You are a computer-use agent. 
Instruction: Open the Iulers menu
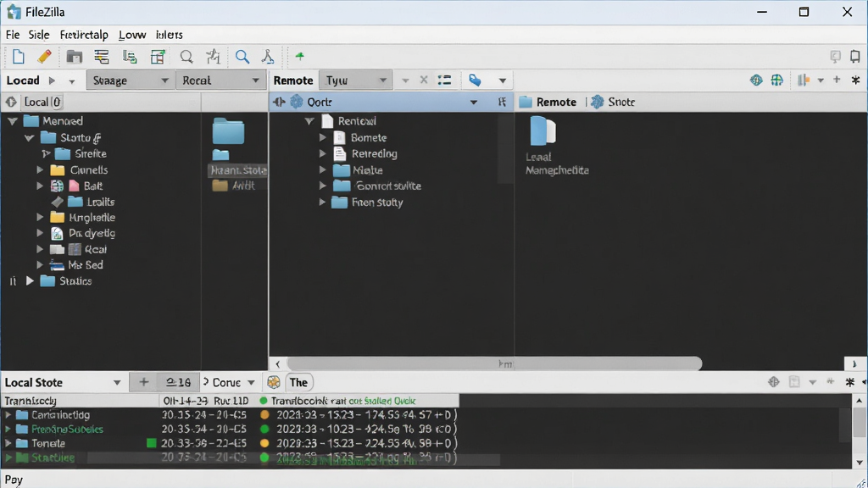pos(169,35)
